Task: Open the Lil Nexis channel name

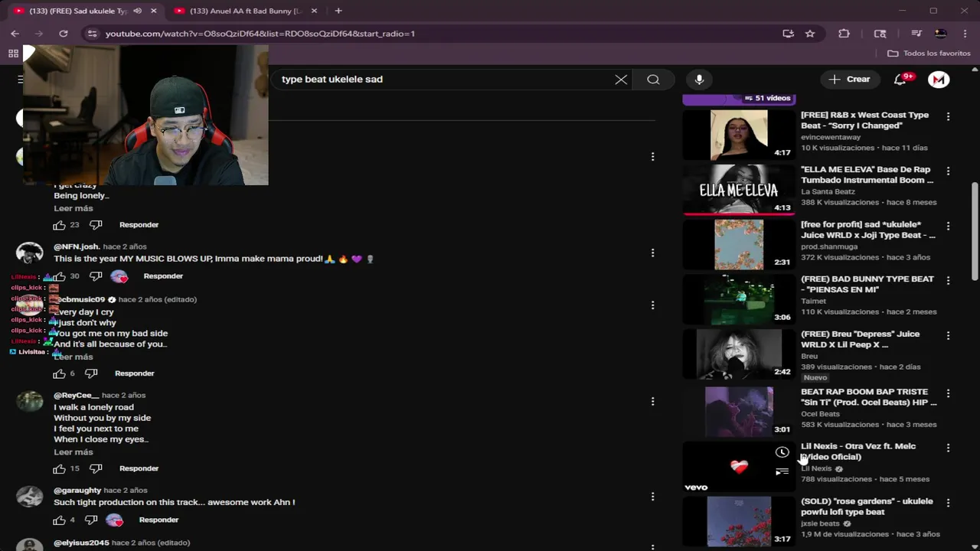Action: click(816, 468)
